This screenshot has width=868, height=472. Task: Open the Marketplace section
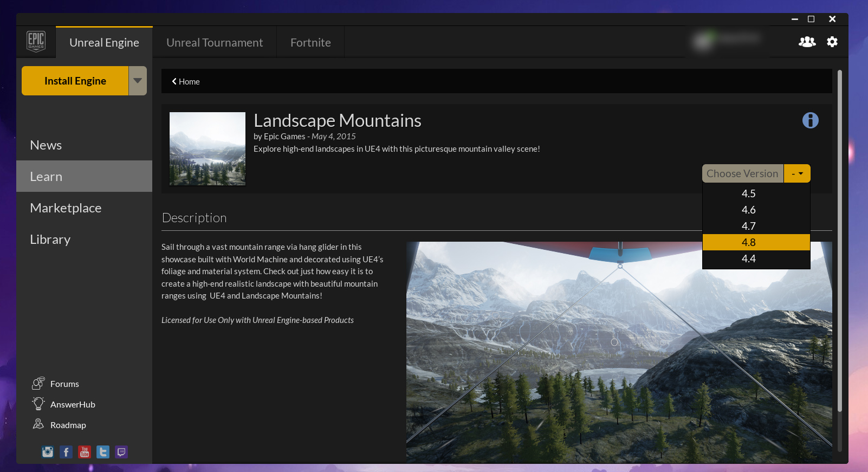point(84,208)
